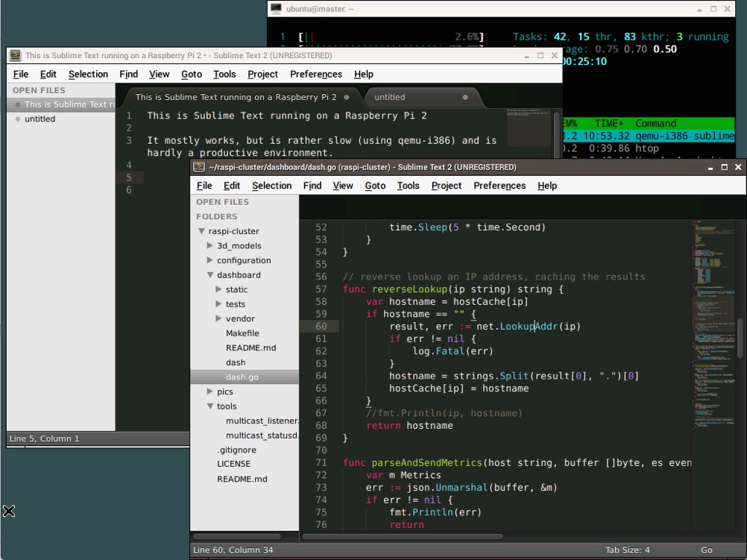
Task: Click close dot beside untitled in Open Files
Action: 18,119
